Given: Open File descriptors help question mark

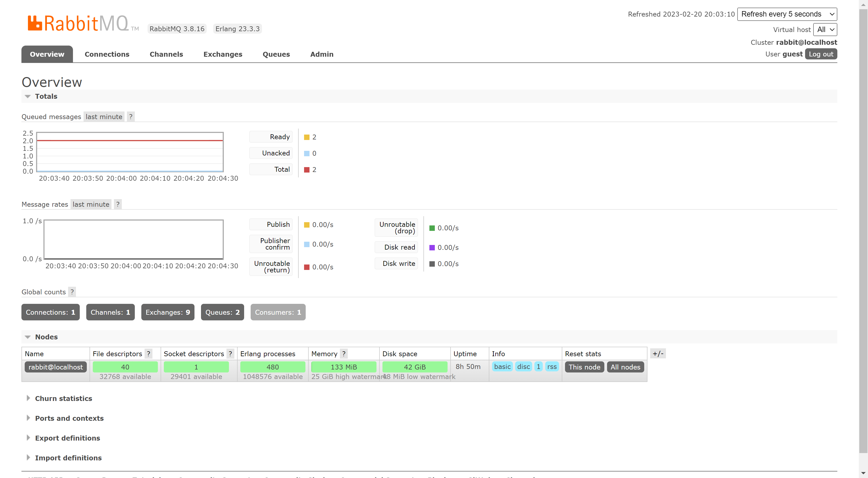Looking at the screenshot, I should (x=148, y=353).
